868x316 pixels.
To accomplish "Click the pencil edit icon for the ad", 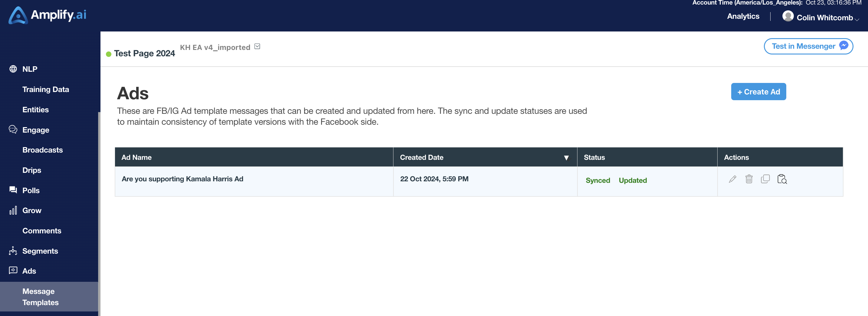I will pyautogui.click(x=732, y=179).
